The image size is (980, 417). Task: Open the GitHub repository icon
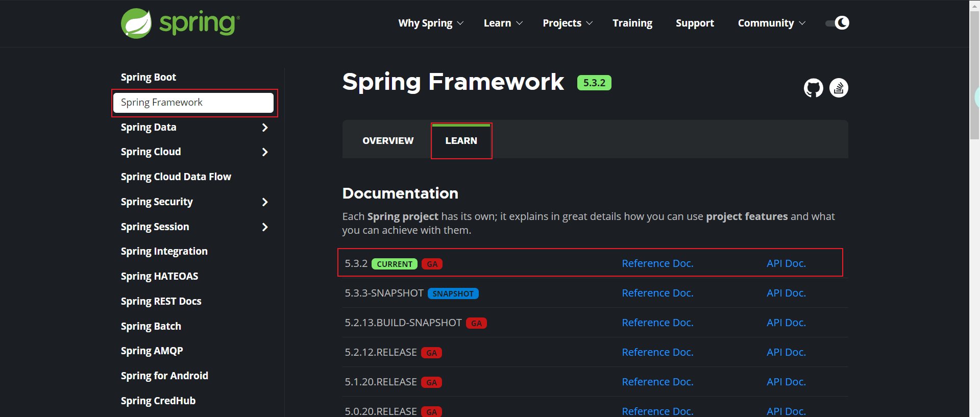[814, 88]
